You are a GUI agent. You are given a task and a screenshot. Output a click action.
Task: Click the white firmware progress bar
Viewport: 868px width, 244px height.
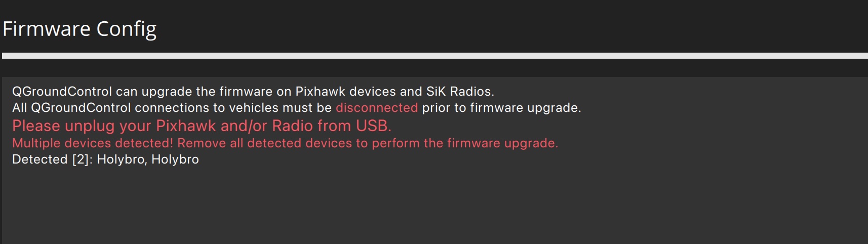(x=435, y=56)
